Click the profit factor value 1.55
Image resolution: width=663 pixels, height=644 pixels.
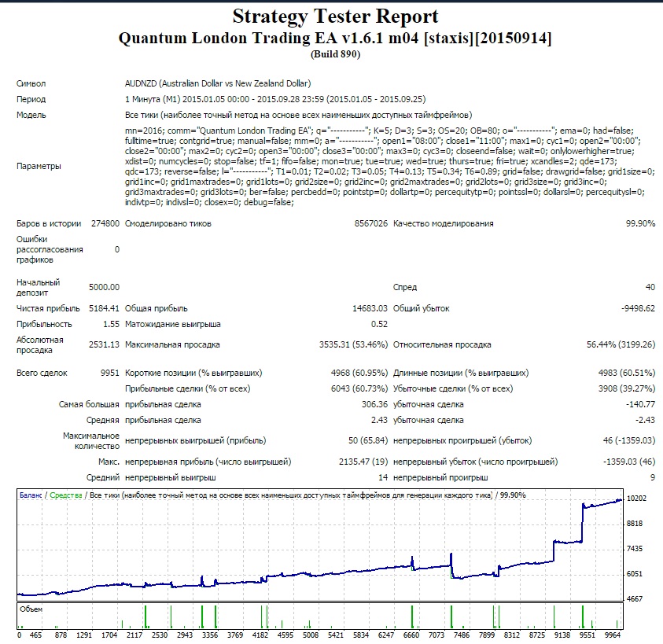pos(111,324)
